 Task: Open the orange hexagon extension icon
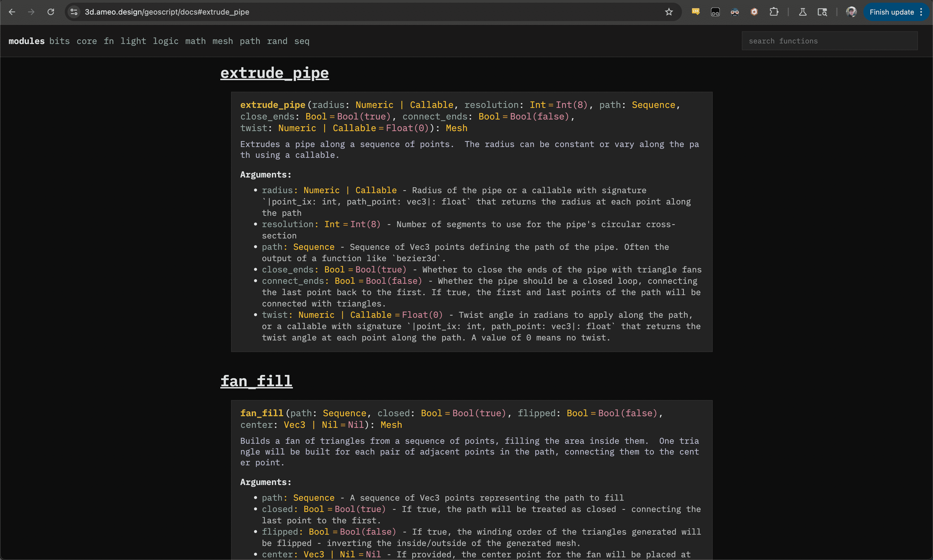click(x=754, y=12)
